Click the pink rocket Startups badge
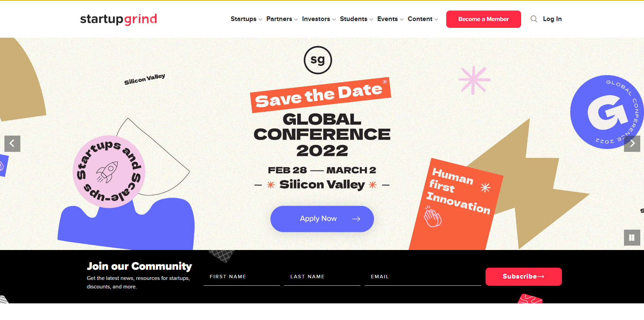The width and height of the screenshot is (644, 320). tap(109, 172)
